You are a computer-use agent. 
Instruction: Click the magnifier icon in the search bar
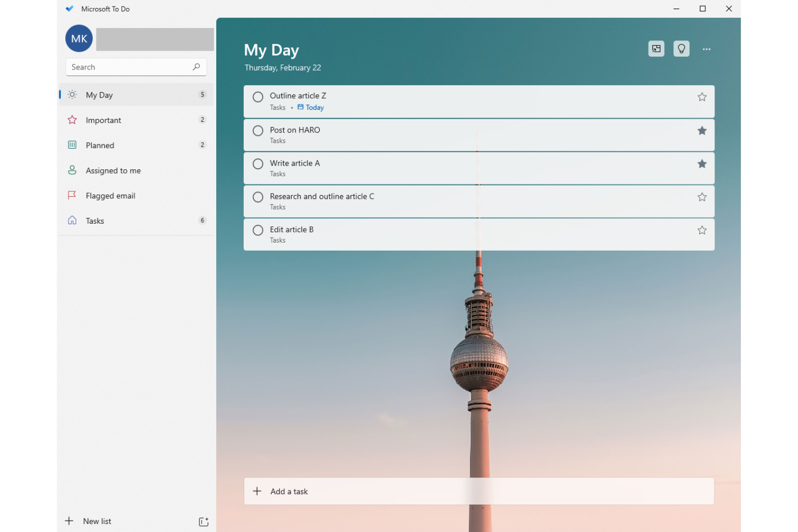click(x=196, y=67)
